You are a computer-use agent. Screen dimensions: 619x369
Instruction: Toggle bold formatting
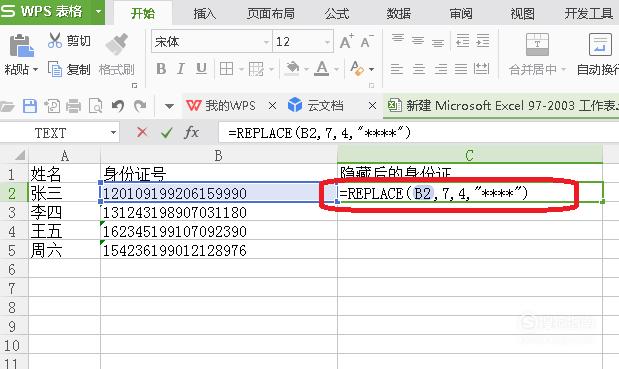tap(161, 69)
